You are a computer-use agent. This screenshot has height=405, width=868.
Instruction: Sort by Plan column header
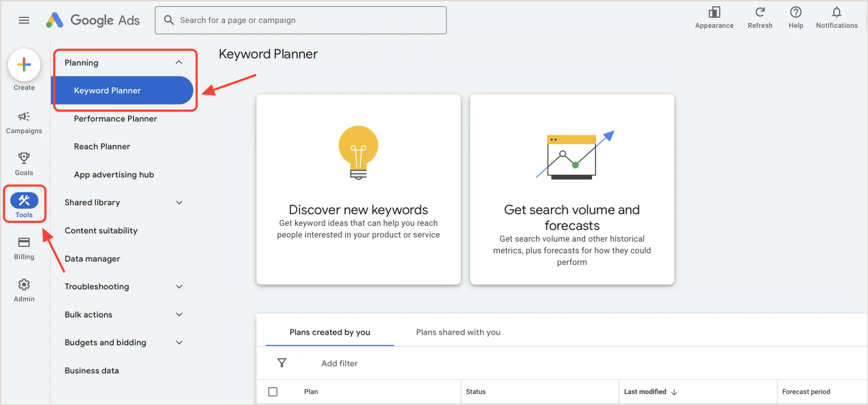click(x=311, y=392)
